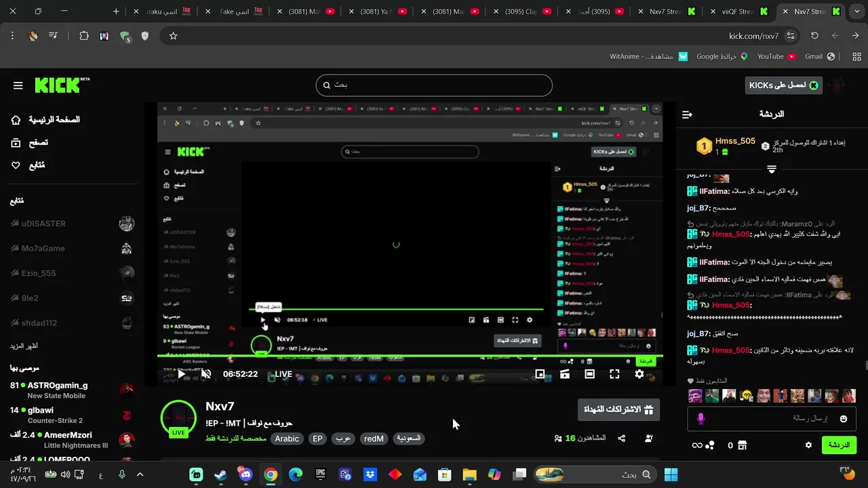868x488 pixels.
Task: Open uDISASTER followed channel
Action: [72, 224]
